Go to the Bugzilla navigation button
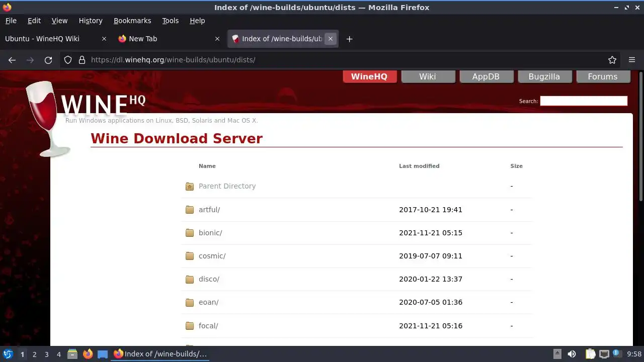The width and height of the screenshot is (644, 362). click(545, 76)
